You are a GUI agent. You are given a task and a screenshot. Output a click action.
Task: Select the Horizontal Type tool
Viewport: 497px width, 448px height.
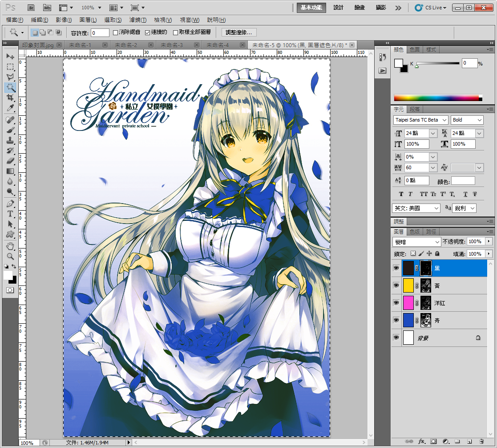(10, 214)
